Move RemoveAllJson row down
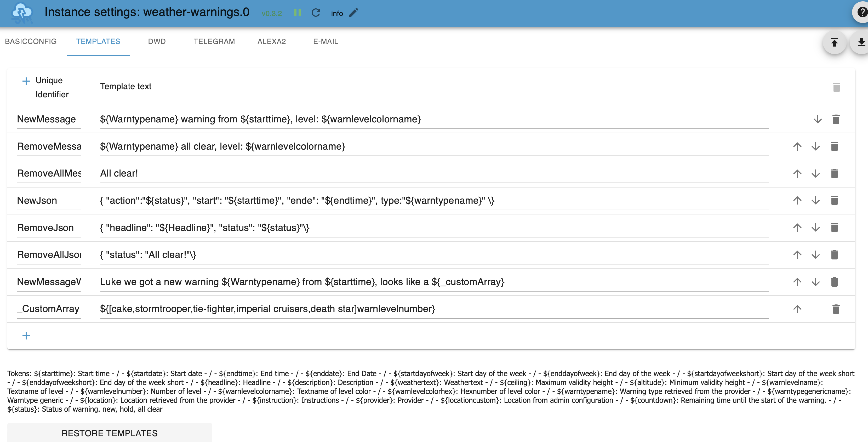The image size is (868, 442). (815, 255)
